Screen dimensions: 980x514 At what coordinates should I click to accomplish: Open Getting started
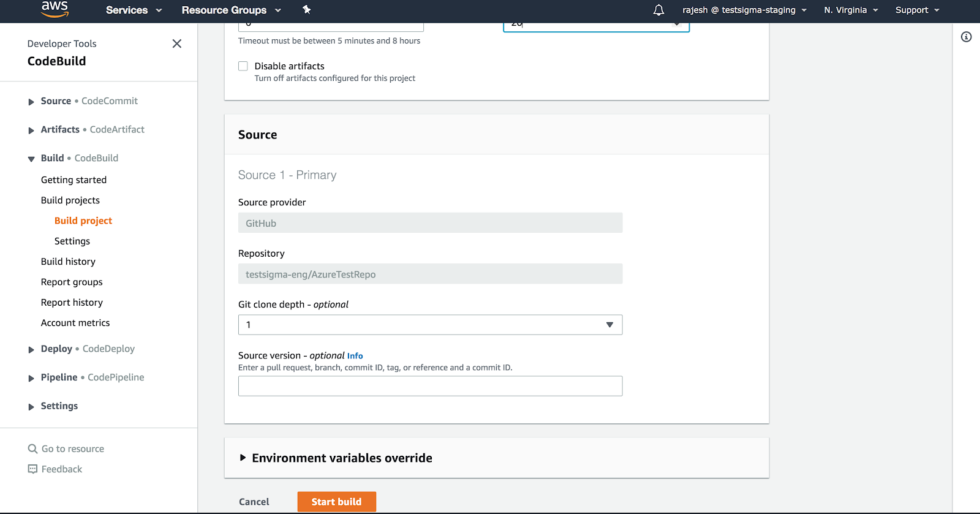tap(73, 180)
